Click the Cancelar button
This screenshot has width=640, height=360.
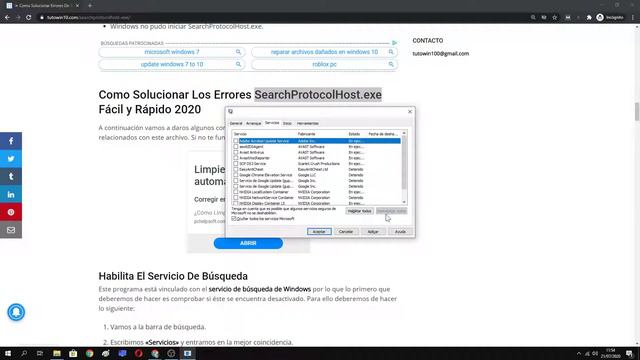coord(346,231)
